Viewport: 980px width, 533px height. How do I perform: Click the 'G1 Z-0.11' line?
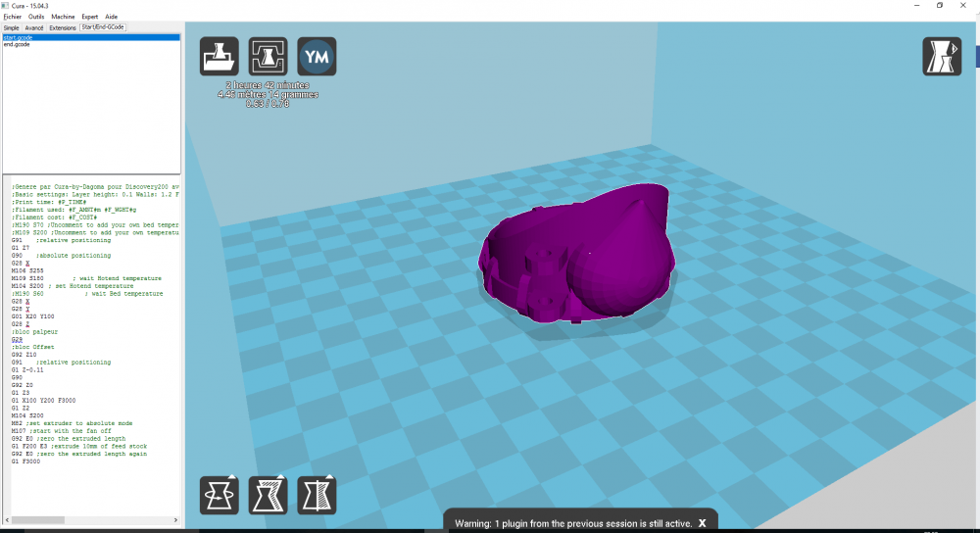27,370
